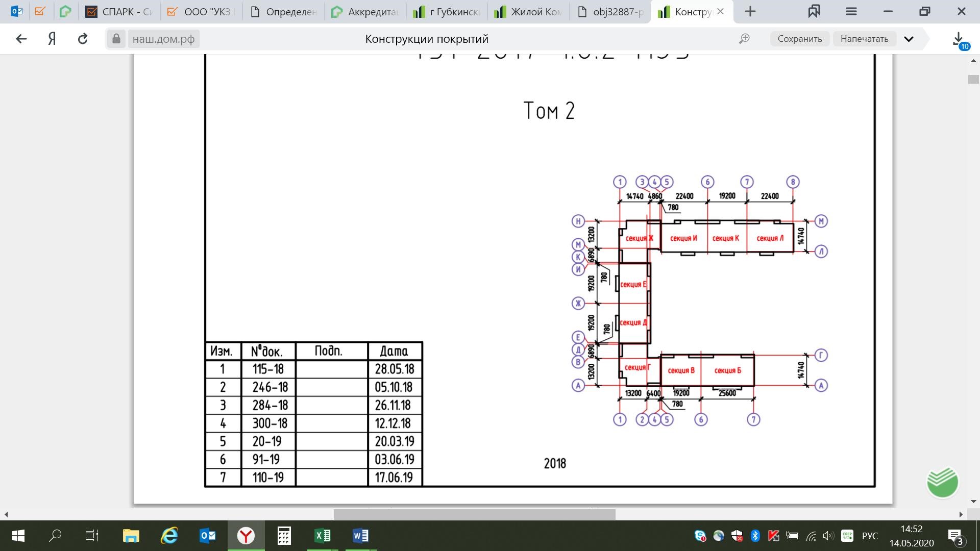
Task: Reload the page with the refresh icon
Action: pos(83,39)
